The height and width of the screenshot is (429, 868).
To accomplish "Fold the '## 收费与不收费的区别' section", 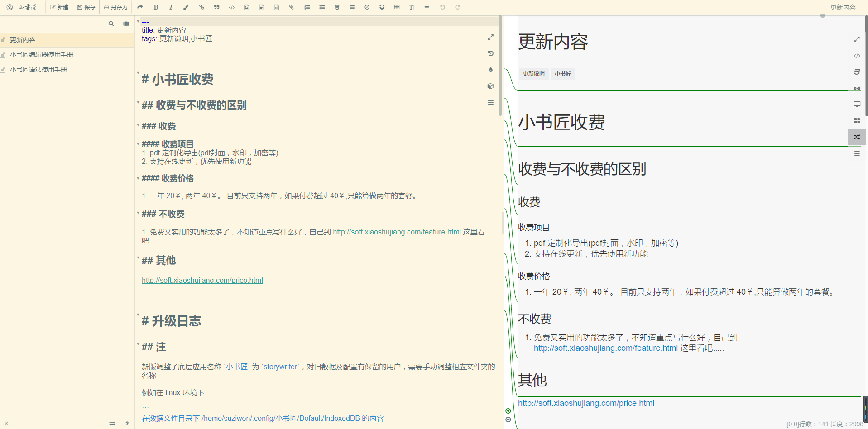I will (138, 102).
